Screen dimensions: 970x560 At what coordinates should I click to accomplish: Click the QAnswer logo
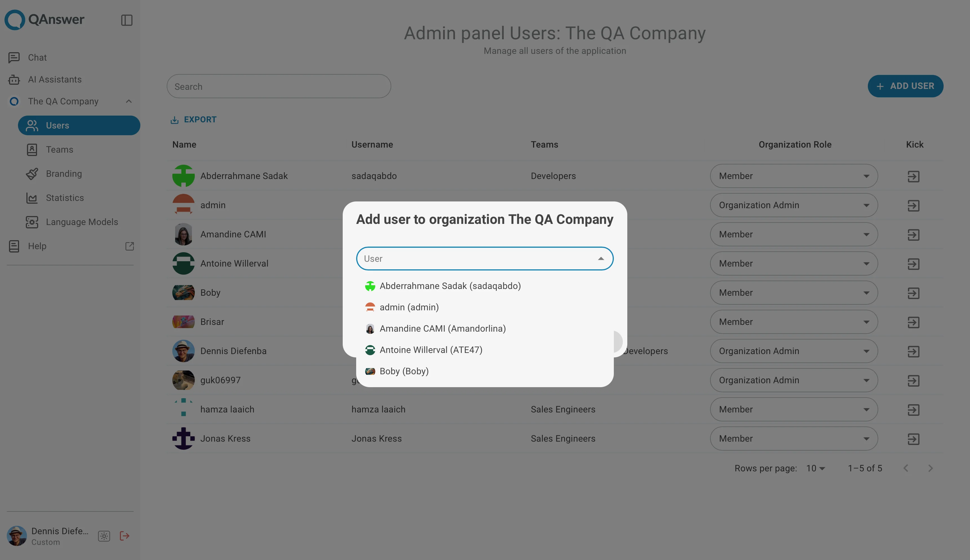coord(44,20)
